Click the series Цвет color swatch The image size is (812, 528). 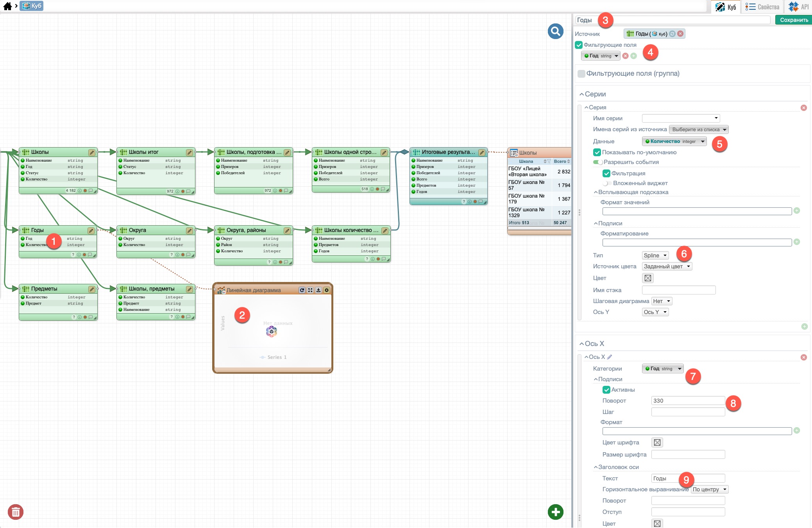pyautogui.click(x=647, y=278)
